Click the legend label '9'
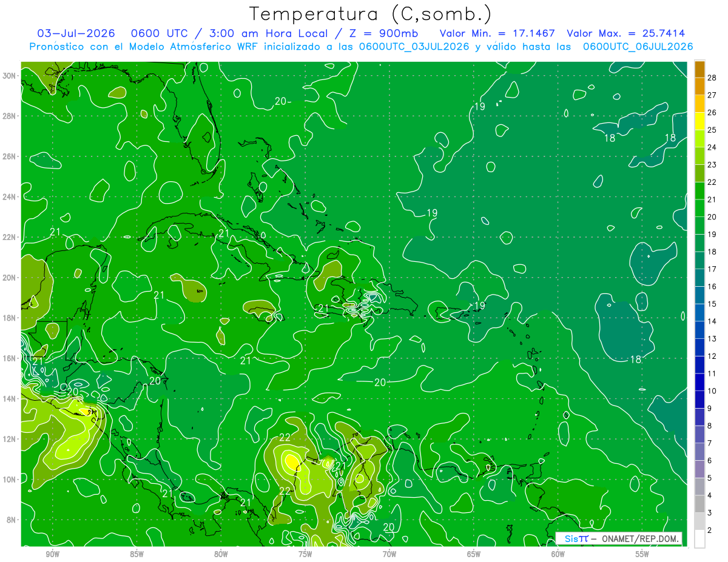The height and width of the screenshot is (562, 728). (x=710, y=409)
